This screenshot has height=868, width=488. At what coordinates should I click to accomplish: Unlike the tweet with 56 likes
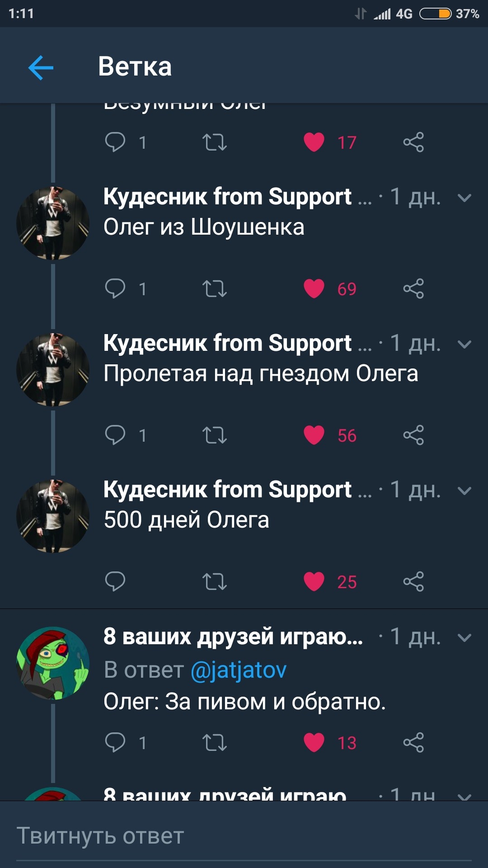(x=314, y=435)
